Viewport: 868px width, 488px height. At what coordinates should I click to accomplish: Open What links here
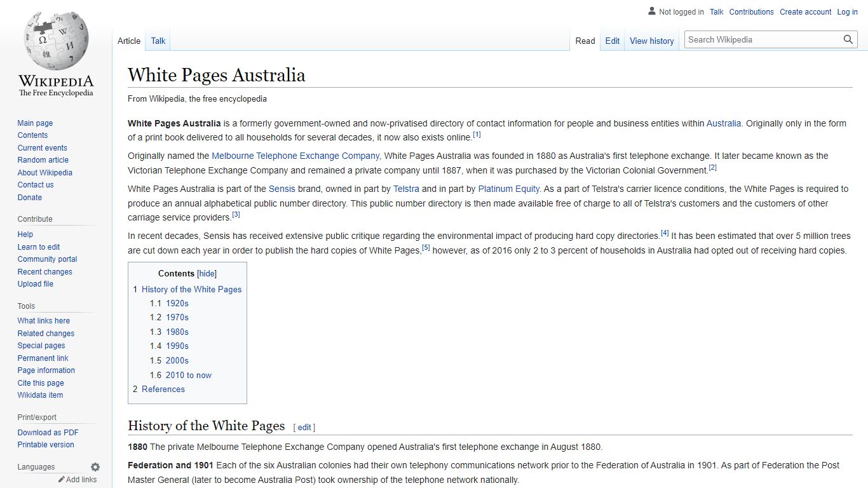click(x=44, y=321)
